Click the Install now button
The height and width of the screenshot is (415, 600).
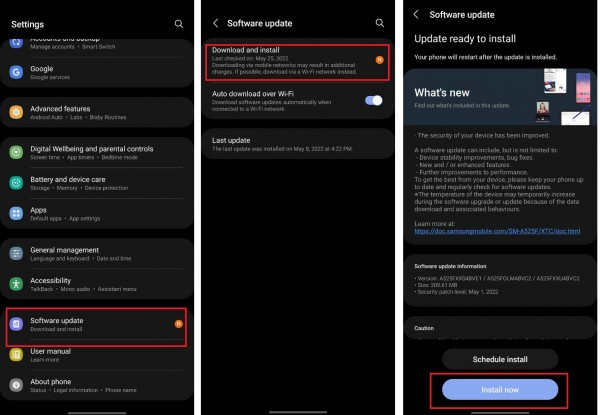click(x=500, y=390)
